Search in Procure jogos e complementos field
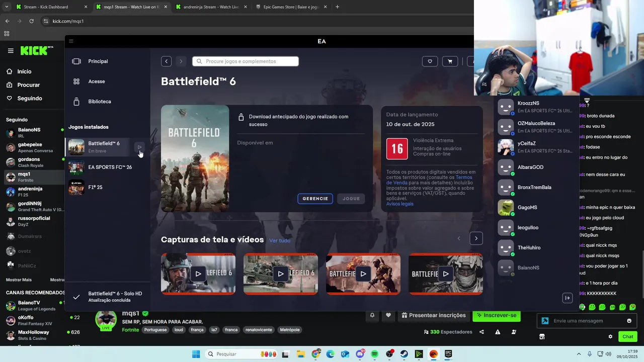 coord(246,61)
